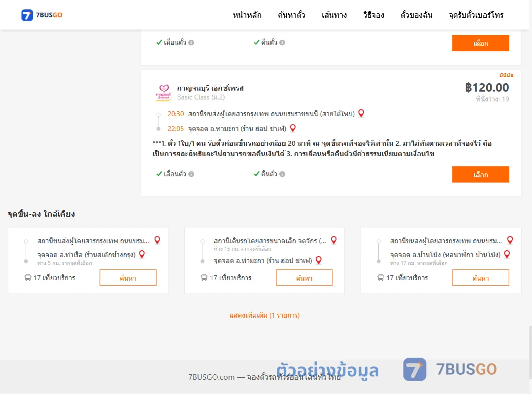The width and height of the screenshot is (532, 394).
Task: Open map pin for origin in ท่าเรือ card
Action: 158,240
